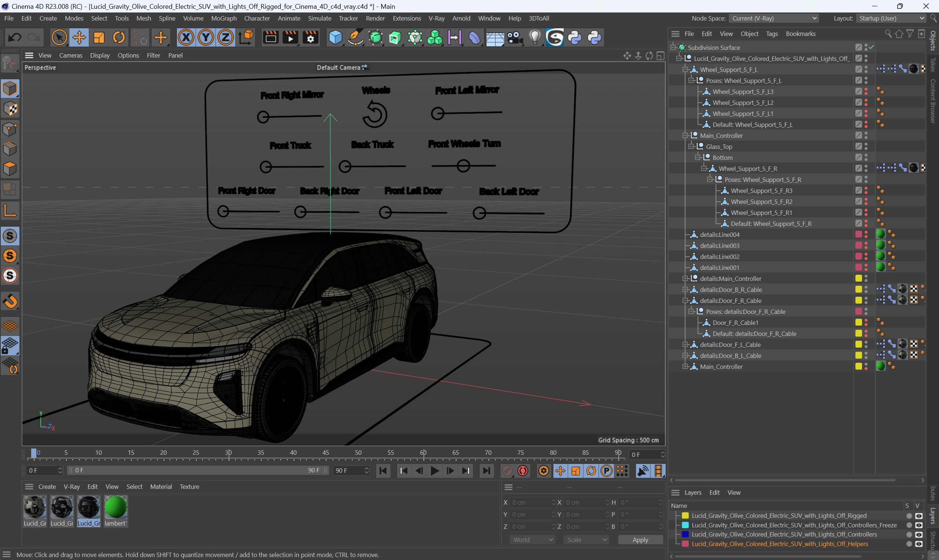
Task: Click the Rigged layer yellow color swatch
Action: click(685, 516)
